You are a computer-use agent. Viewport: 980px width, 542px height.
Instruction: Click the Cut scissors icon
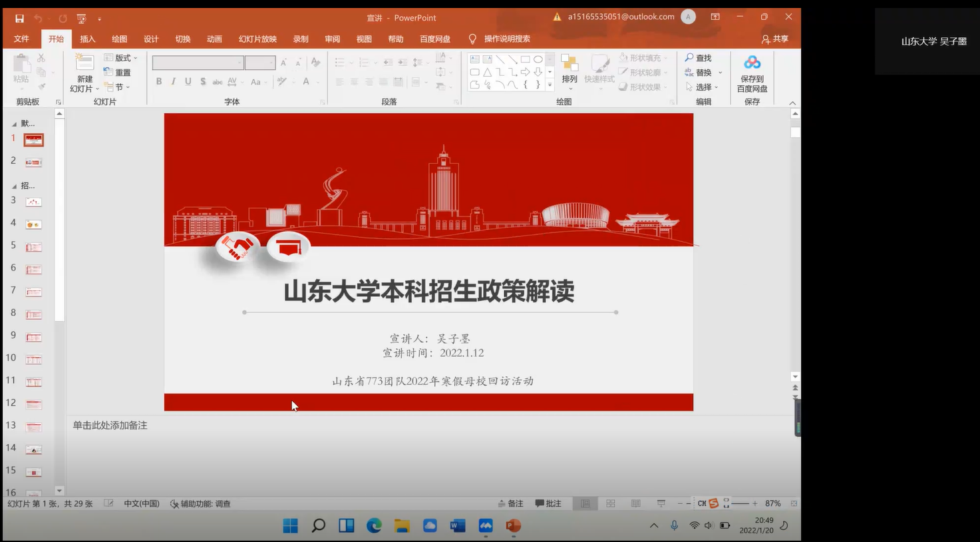pyautogui.click(x=41, y=59)
